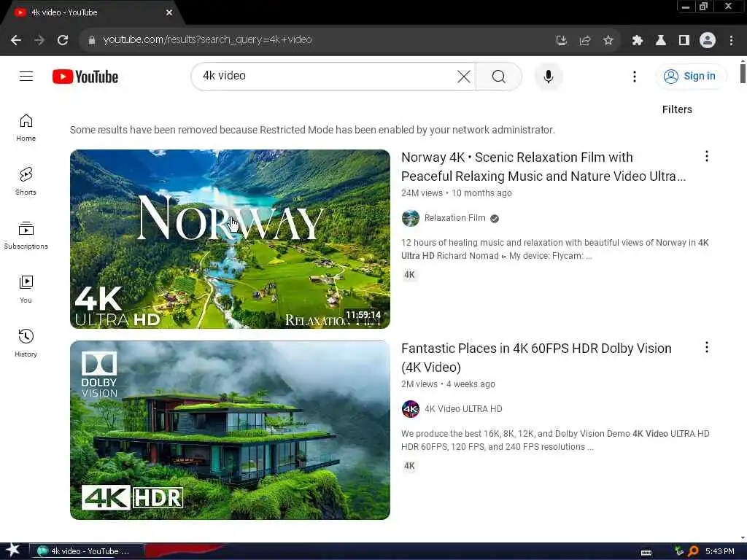Open the 4K Video ULTRA HD channel name
The height and width of the screenshot is (560, 747).
pos(463,409)
